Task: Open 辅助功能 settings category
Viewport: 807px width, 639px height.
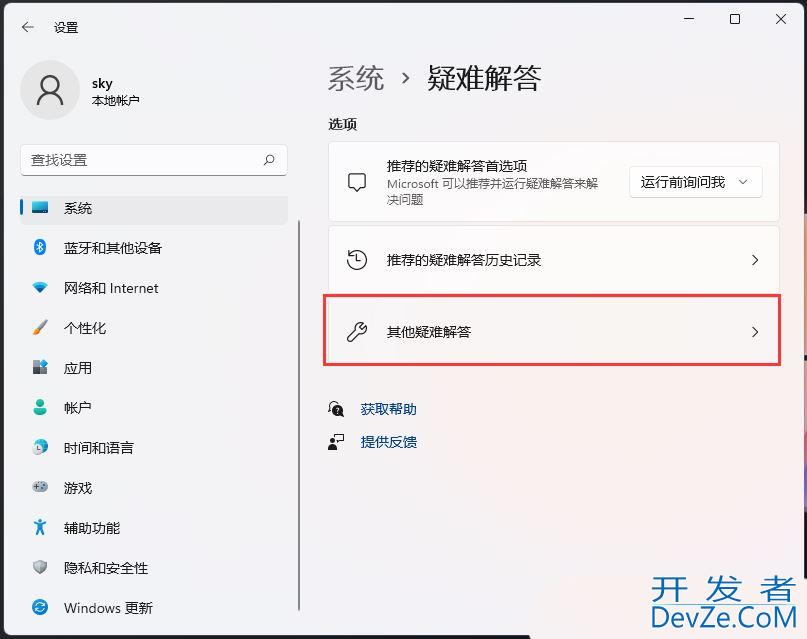Action: [153, 527]
